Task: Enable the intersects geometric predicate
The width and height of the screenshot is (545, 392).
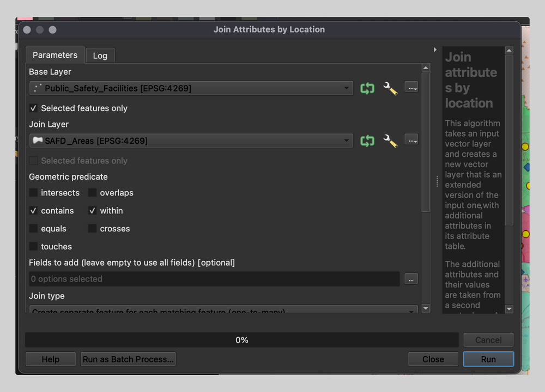Action: coord(34,193)
